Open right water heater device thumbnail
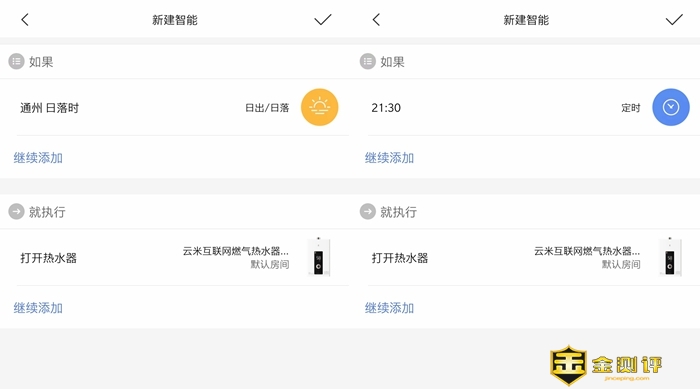The height and width of the screenshot is (389, 700). (670, 257)
